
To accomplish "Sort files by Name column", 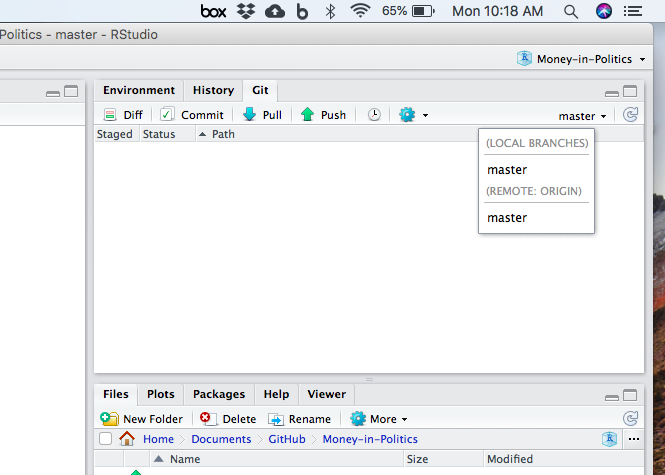I will tap(276, 459).
